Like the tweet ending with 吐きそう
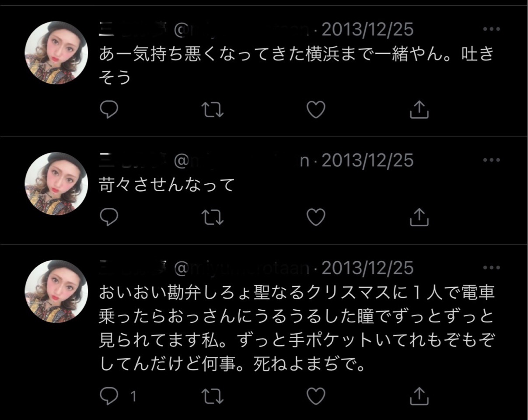The width and height of the screenshot is (528, 420). (x=316, y=110)
